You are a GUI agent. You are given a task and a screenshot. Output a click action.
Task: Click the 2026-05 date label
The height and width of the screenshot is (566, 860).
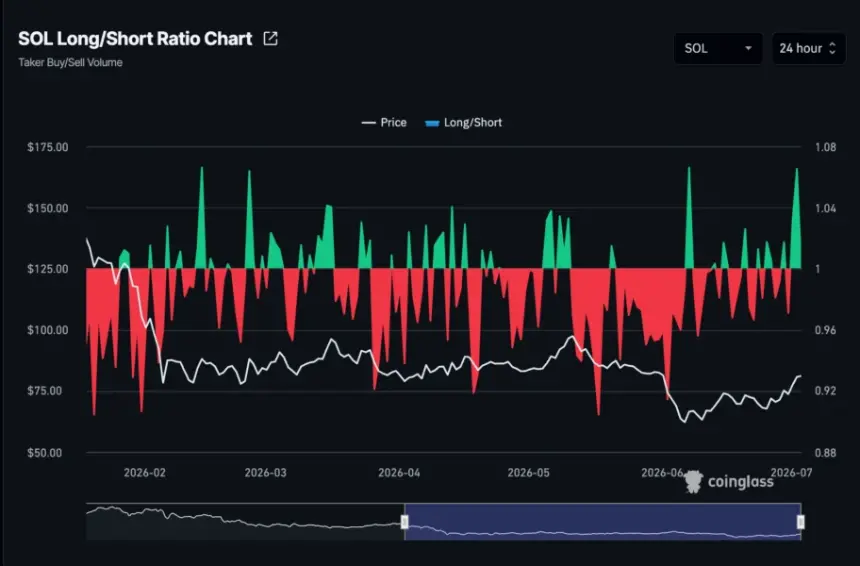[528, 473]
